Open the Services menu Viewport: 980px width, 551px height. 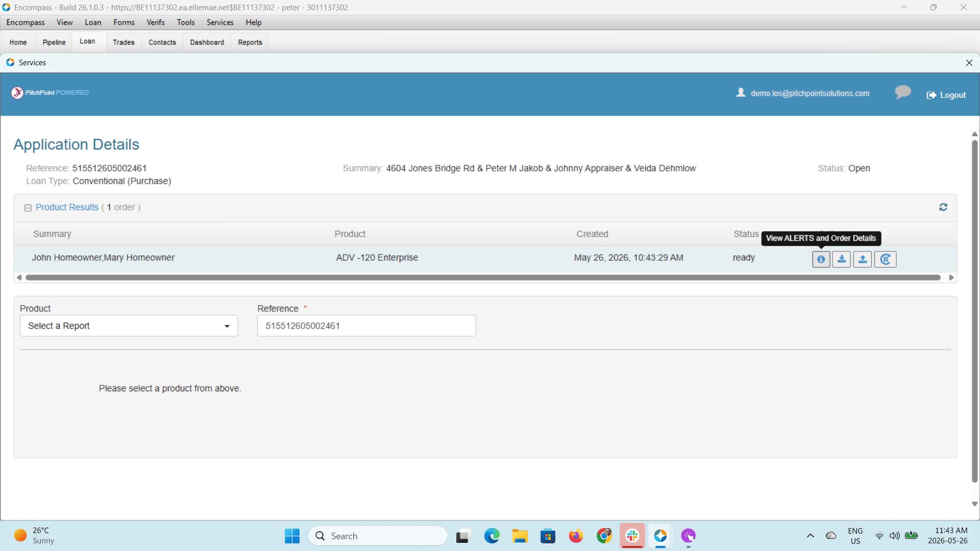click(x=220, y=22)
